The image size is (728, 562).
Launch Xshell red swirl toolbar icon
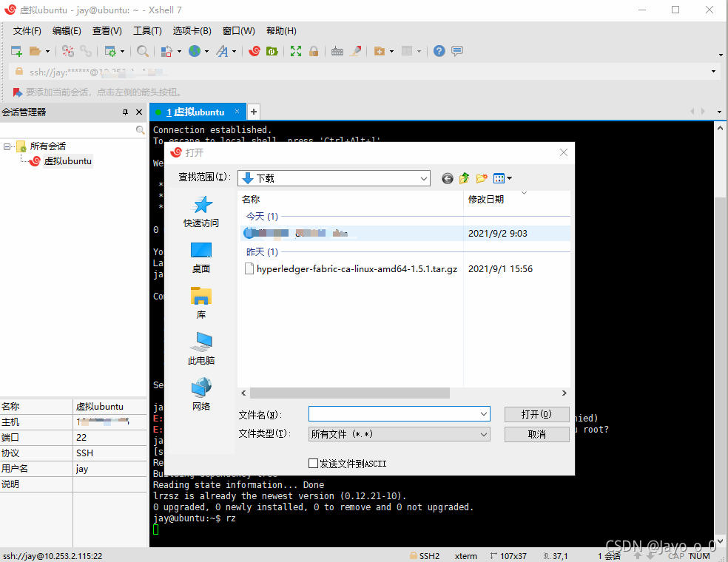point(255,51)
